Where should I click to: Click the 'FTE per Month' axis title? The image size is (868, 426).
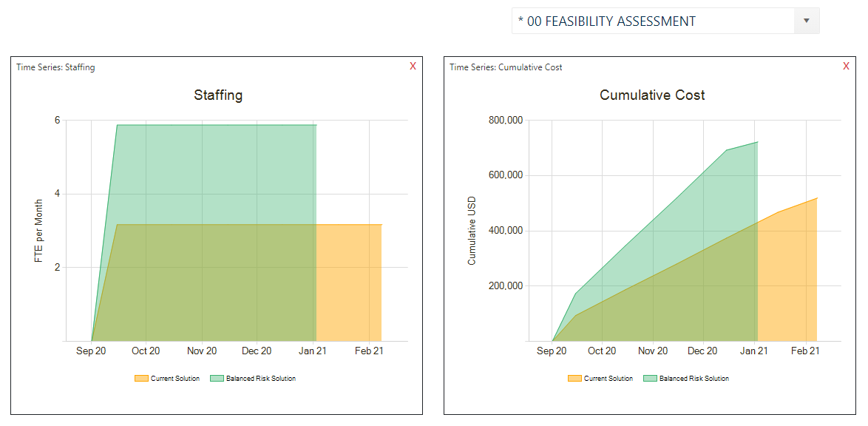coord(40,231)
